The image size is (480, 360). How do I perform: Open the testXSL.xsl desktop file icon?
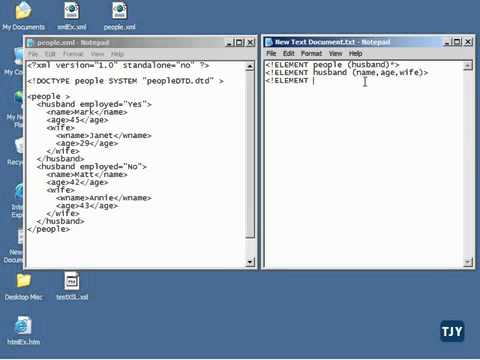tap(72, 287)
